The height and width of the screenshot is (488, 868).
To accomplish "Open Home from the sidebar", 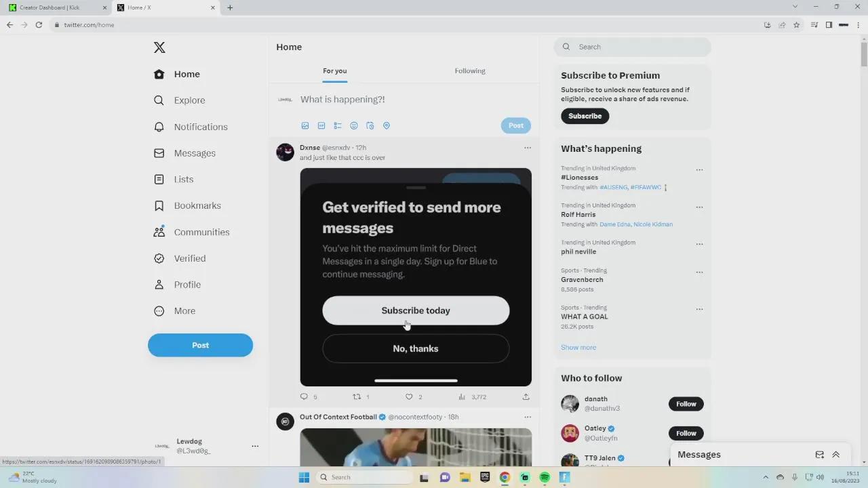I will (177, 74).
